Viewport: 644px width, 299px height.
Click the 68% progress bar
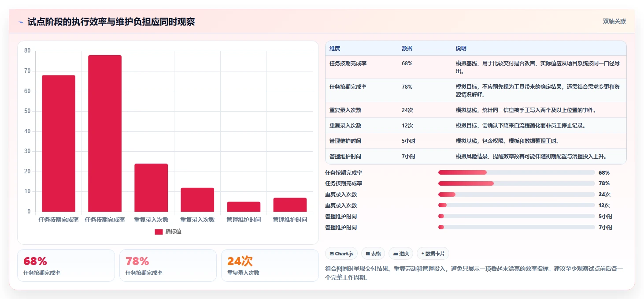[x=516, y=172]
